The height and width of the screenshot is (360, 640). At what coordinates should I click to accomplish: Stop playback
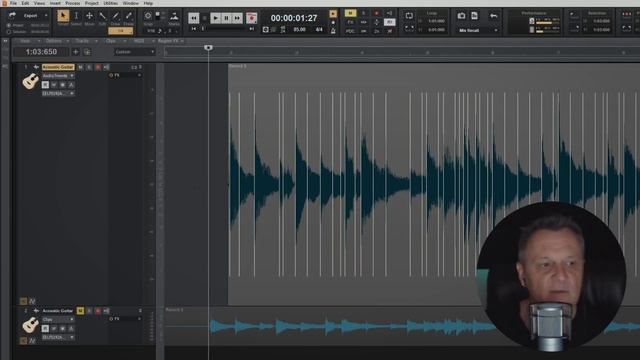(204, 18)
